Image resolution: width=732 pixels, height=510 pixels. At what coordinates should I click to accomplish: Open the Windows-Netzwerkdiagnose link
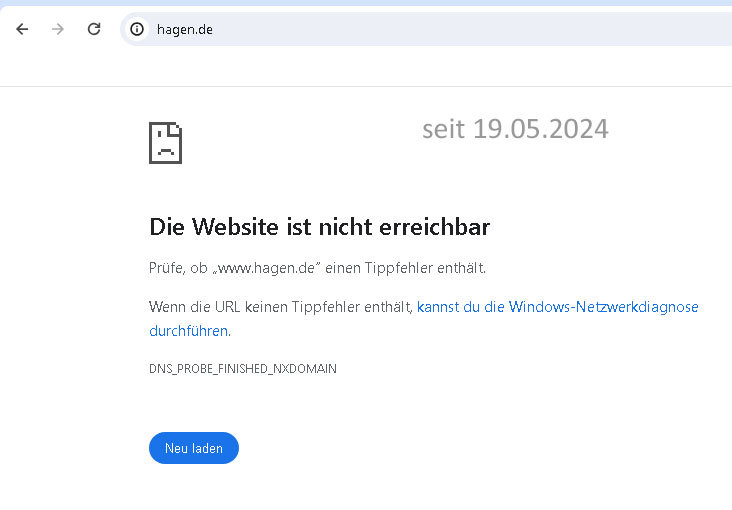click(x=558, y=307)
